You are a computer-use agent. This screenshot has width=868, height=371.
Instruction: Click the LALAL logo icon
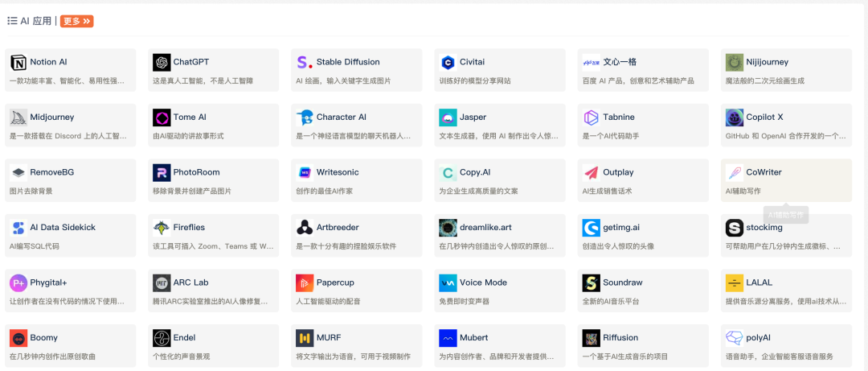click(735, 282)
